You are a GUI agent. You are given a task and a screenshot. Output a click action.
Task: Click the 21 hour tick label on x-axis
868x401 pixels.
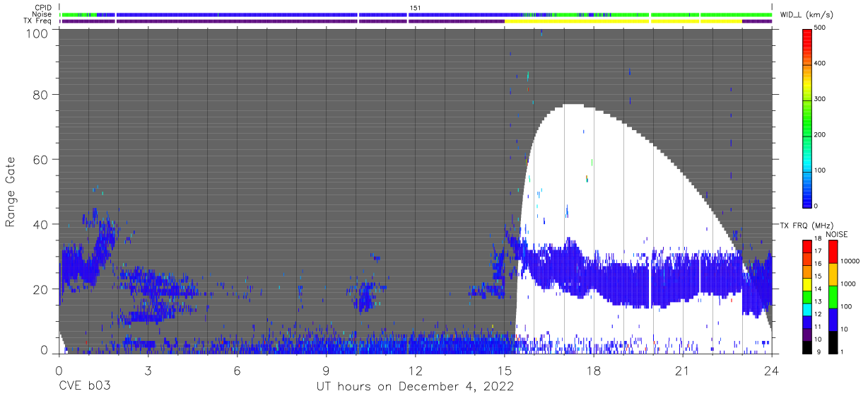(682, 370)
